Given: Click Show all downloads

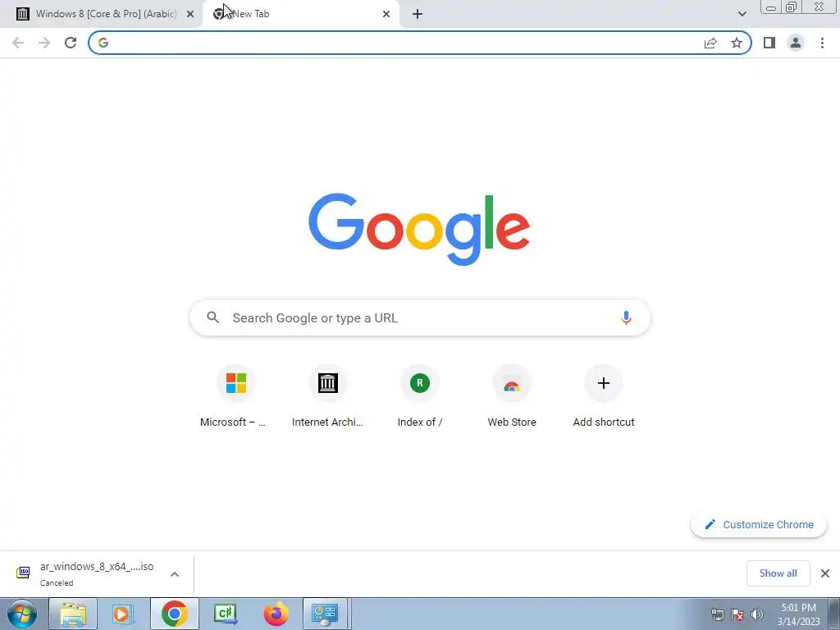Looking at the screenshot, I should 778,573.
